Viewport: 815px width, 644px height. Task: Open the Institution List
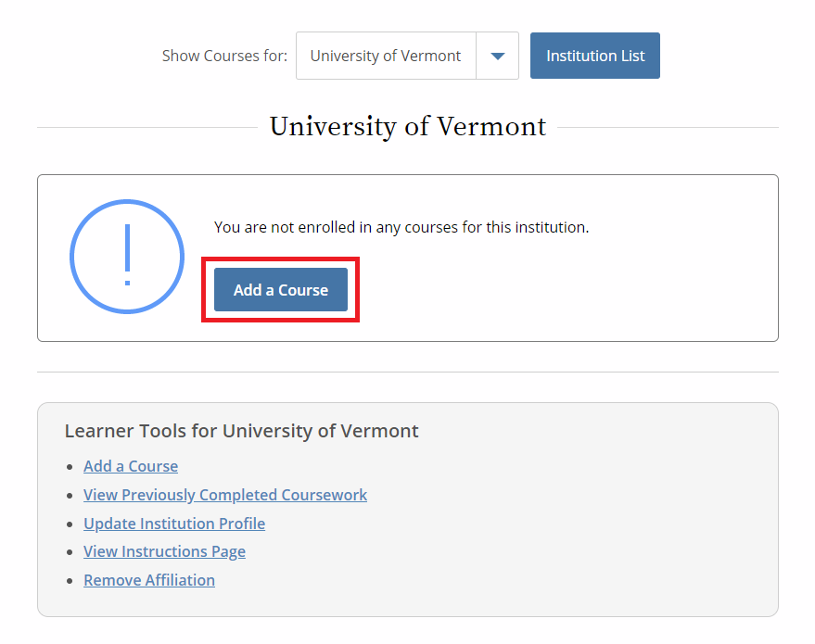594,56
